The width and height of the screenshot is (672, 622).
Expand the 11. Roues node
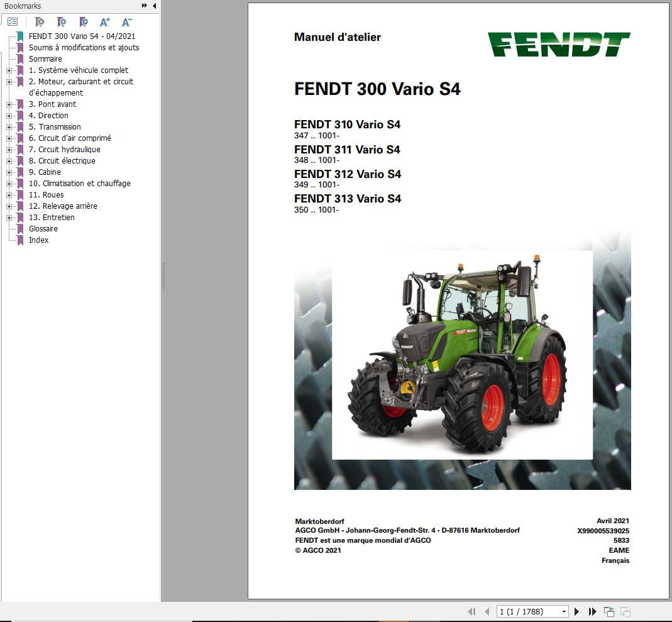[9, 195]
